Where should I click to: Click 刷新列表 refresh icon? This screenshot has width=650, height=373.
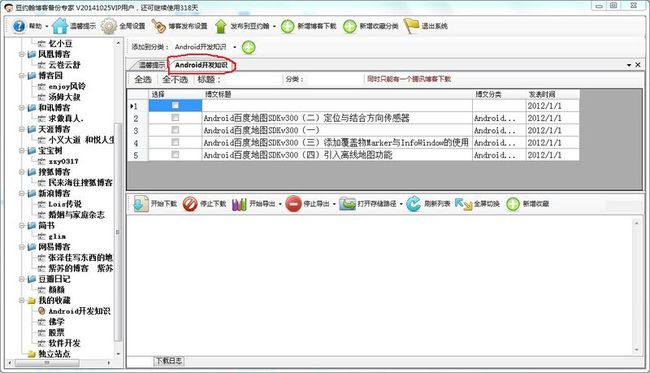pyautogui.click(x=413, y=204)
